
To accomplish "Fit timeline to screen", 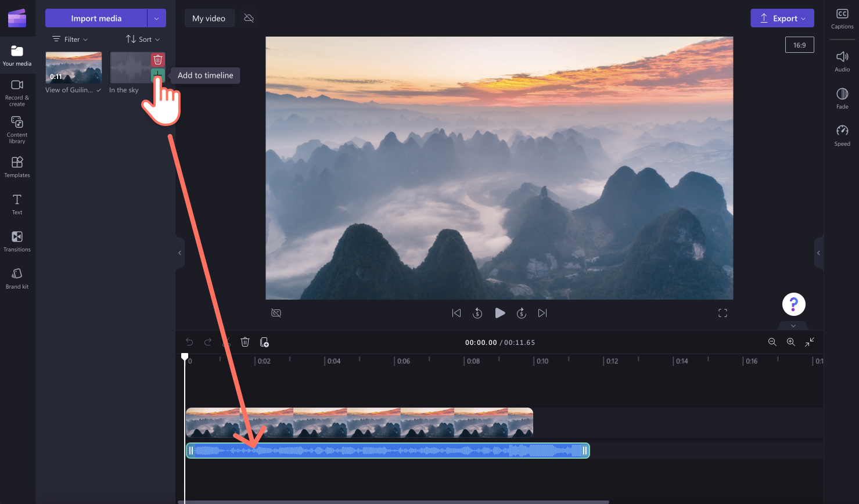I will (810, 342).
